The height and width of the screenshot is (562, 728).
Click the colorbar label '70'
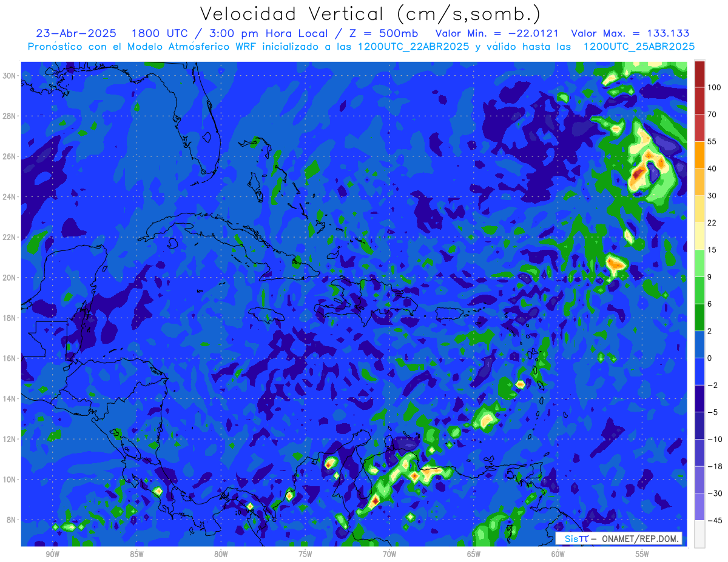[x=712, y=114]
